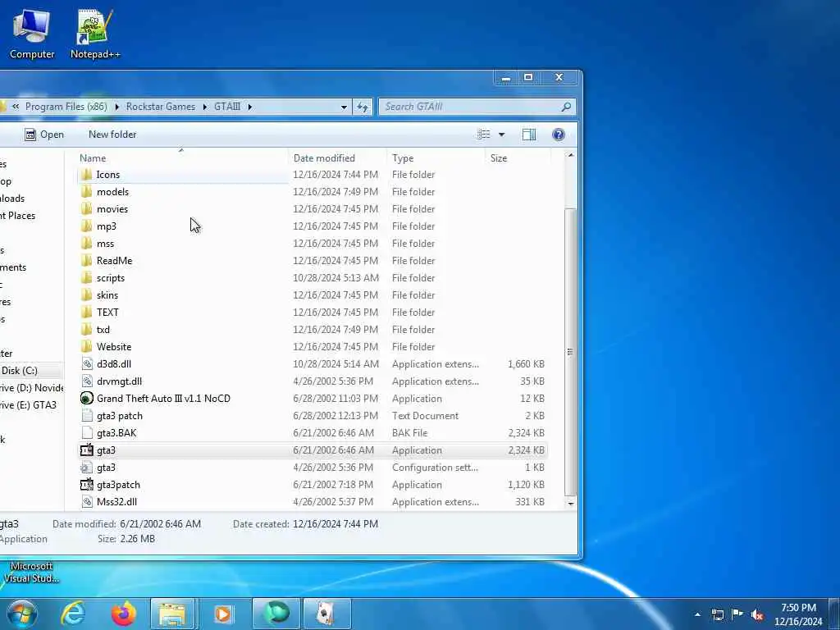Image resolution: width=840 pixels, height=630 pixels.
Task: Click the New folder button
Action: pos(112,135)
